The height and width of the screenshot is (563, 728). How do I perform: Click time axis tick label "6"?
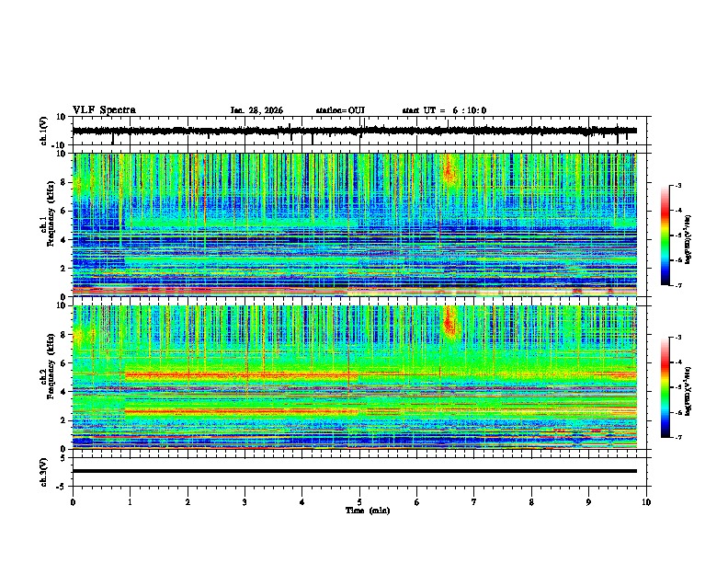click(x=416, y=502)
